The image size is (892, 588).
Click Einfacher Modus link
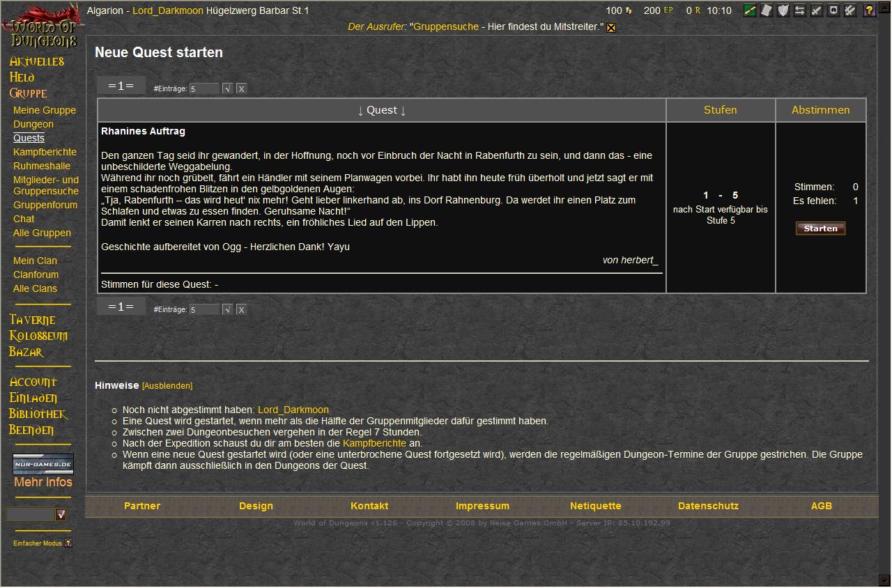pyautogui.click(x=38, y=543)
